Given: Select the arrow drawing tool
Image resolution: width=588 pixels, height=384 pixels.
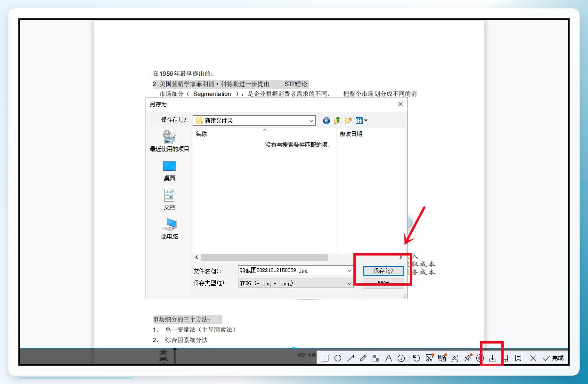Looking at the screenshot, I should (x=351, y=358).
